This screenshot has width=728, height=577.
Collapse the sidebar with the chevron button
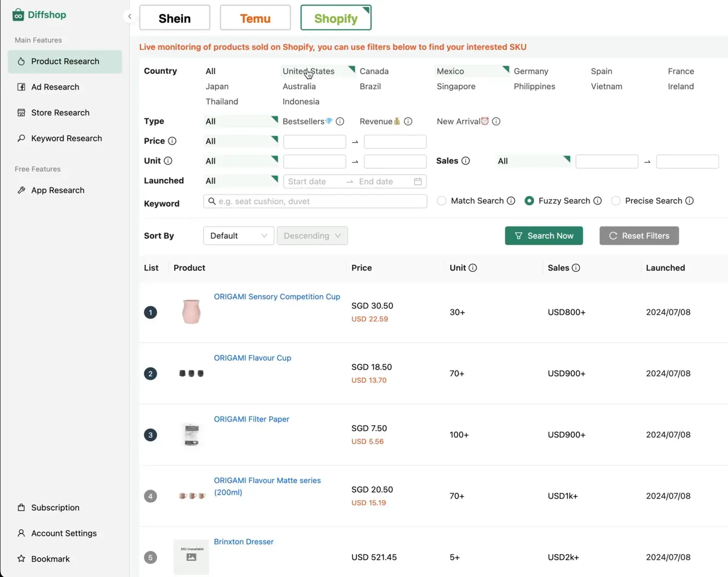tap(129, 16)
